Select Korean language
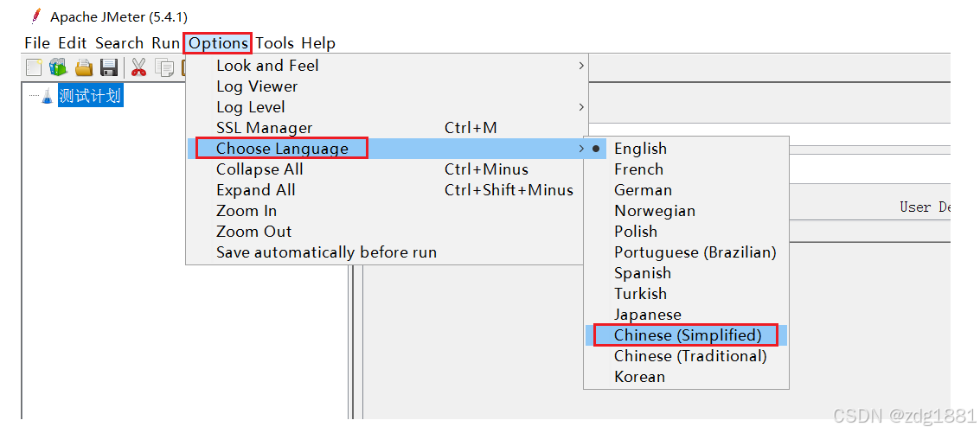Image resolution: width=980 pixels, height=433 pixels. 686,377
